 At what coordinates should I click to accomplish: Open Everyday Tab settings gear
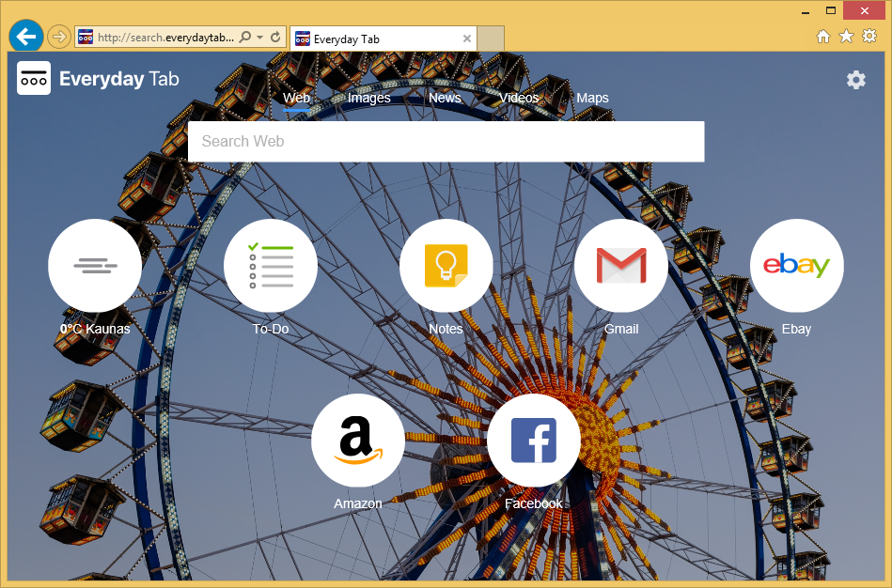click(x=855, y=80)
